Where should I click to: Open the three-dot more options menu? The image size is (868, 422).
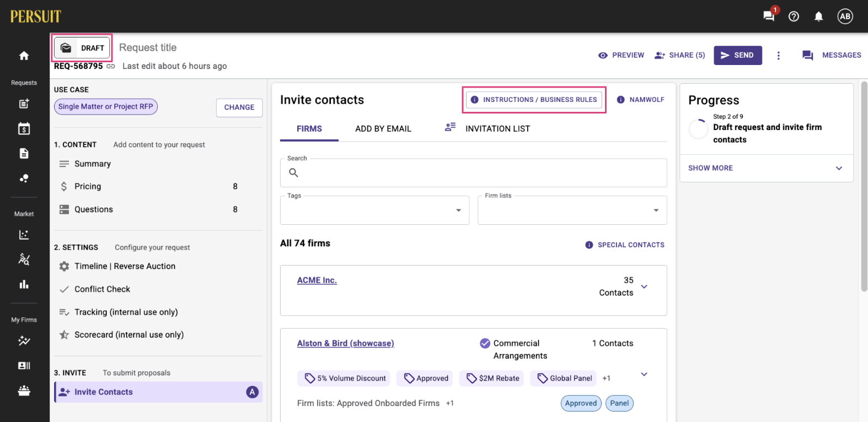pos(778,56)
